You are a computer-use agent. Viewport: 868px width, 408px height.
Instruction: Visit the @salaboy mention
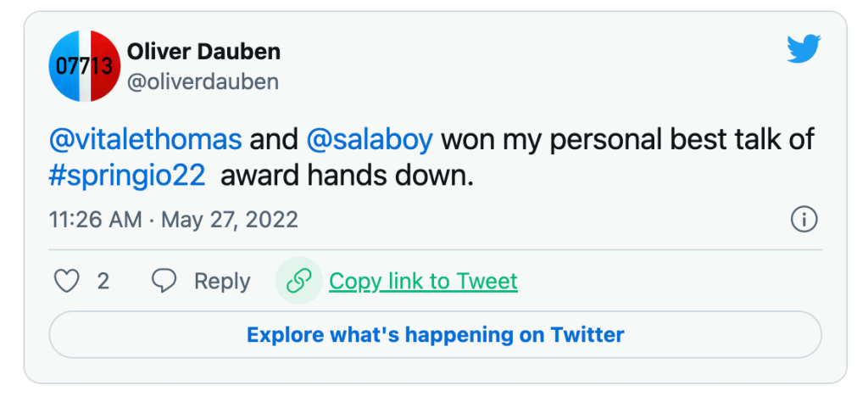(x=370, y=139)
